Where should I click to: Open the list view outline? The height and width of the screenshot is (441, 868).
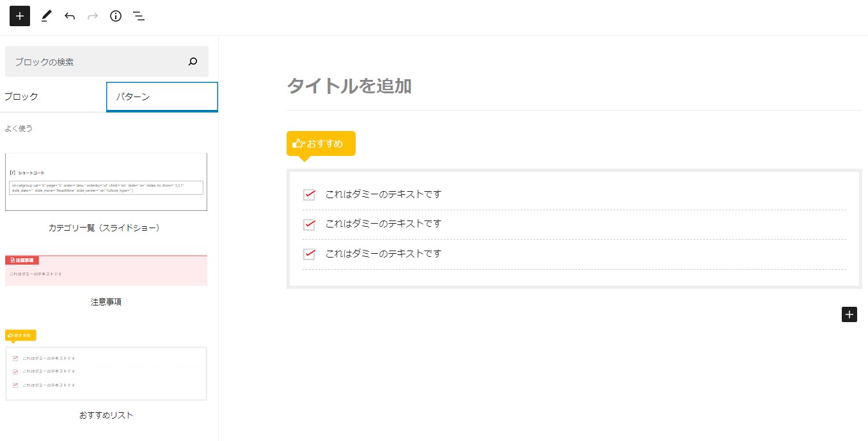coord(139,16)
